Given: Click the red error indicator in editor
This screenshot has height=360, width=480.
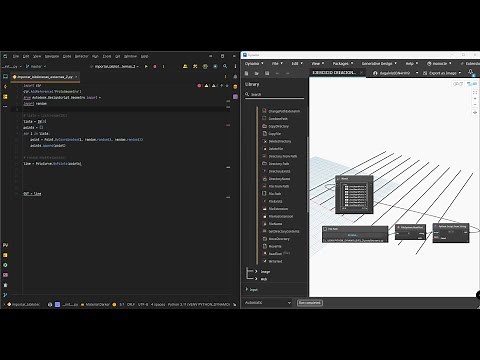Looking at the screenshot, I should coord(199,86).
